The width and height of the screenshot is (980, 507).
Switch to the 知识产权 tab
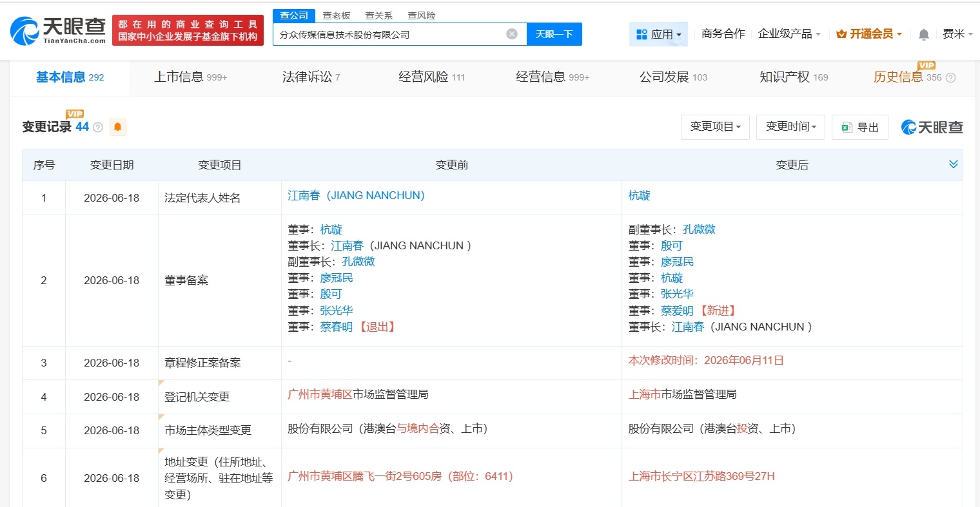[794, 77]
